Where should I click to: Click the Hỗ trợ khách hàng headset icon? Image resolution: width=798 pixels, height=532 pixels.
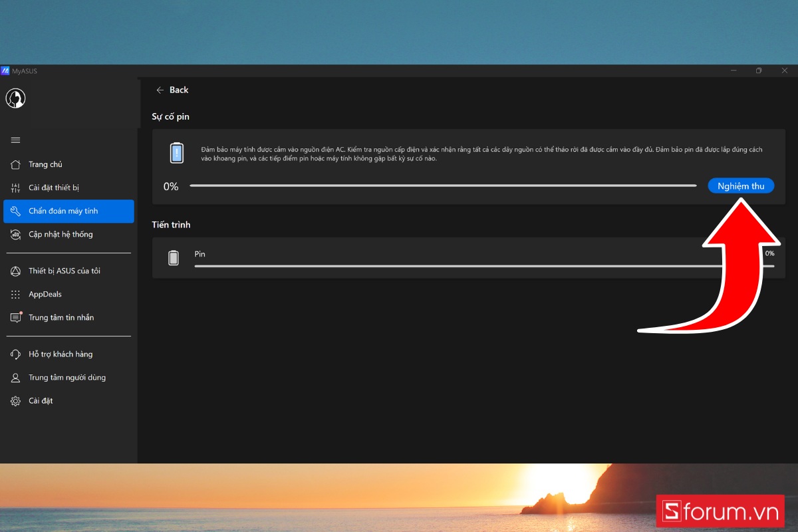tap(15, 354)
